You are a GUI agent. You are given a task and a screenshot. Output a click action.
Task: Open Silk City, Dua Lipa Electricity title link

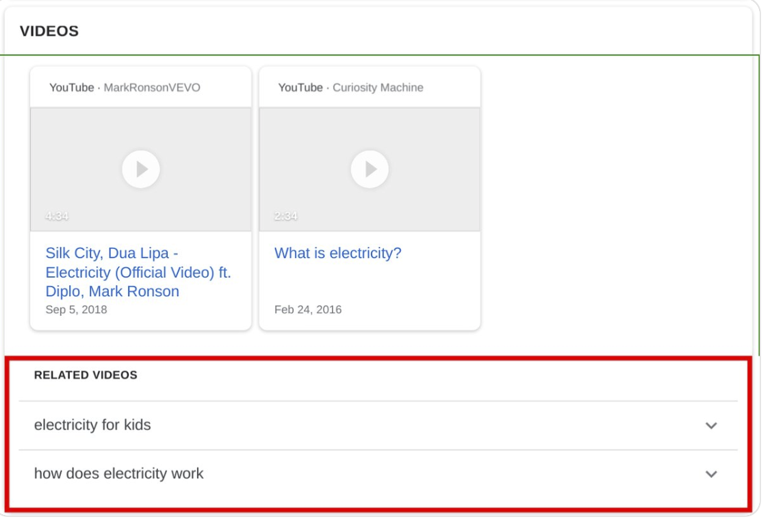point(138,272)
